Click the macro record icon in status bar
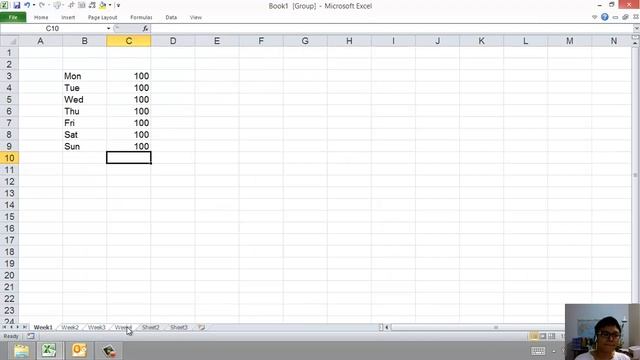The image size is (640, 360). (31, 336)
